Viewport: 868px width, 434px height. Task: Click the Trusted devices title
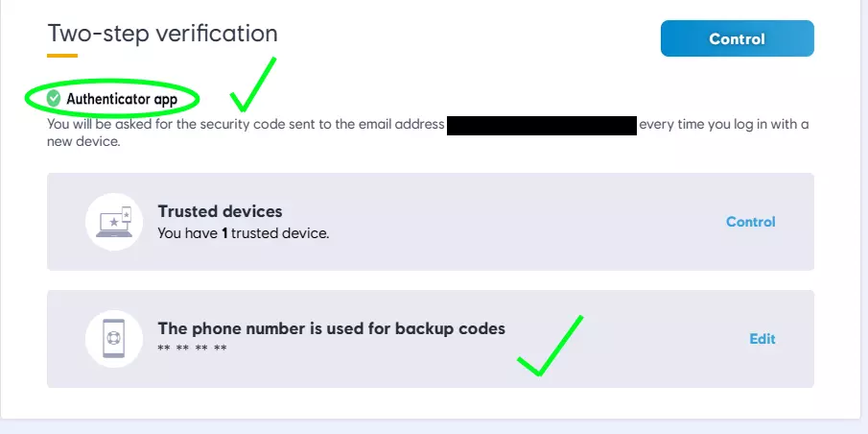pyautogui.click(x=220, y=211)
